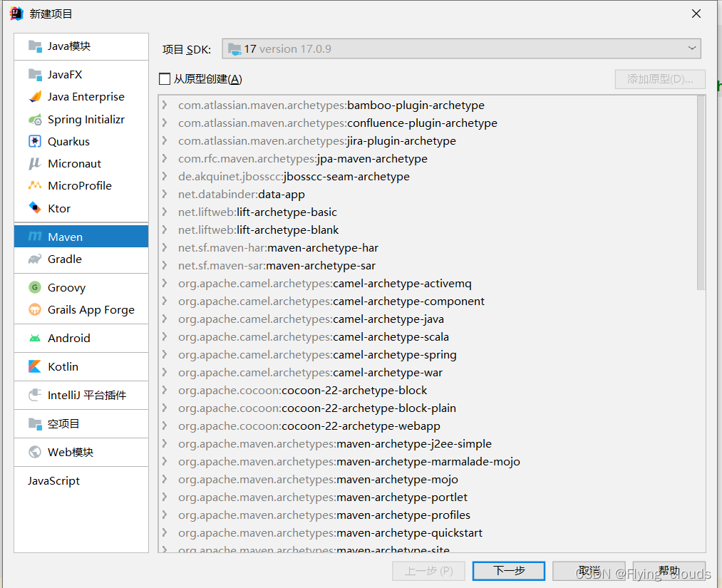722x588 pixels.
Task: Expand the bamboo-plugin-archetype node
Action: [x=165, y=105]
